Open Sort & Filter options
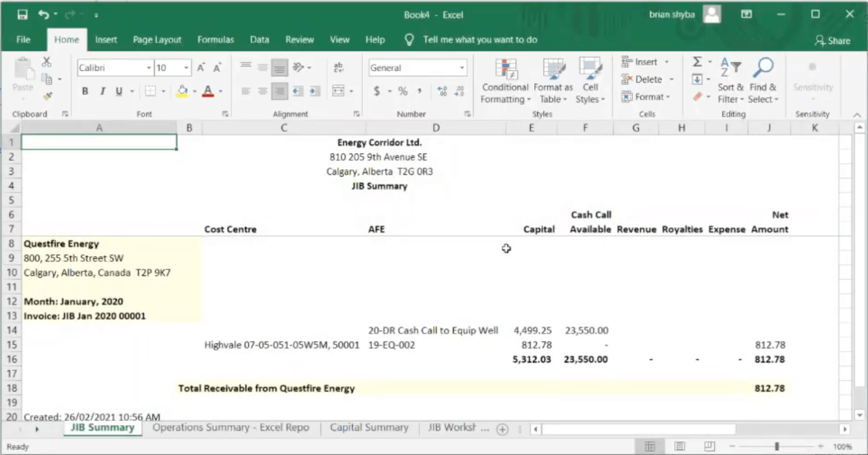This screenshot has width=868, height=455. pyautogui.click(x=730, y=80)
